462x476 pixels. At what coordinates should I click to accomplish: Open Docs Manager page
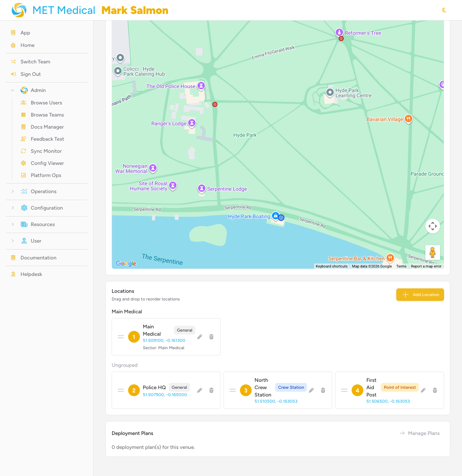pyautogui.click(x=47, y=127)
